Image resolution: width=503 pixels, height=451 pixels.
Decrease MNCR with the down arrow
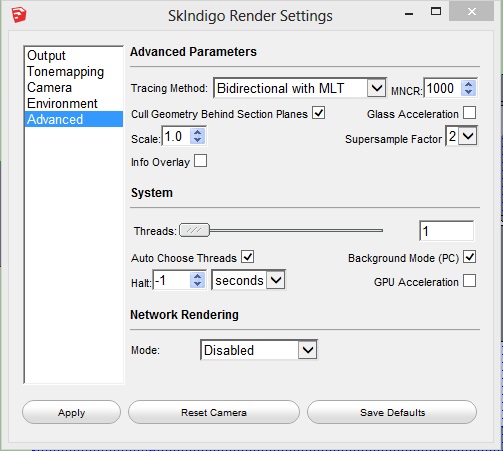pos(469,92)
